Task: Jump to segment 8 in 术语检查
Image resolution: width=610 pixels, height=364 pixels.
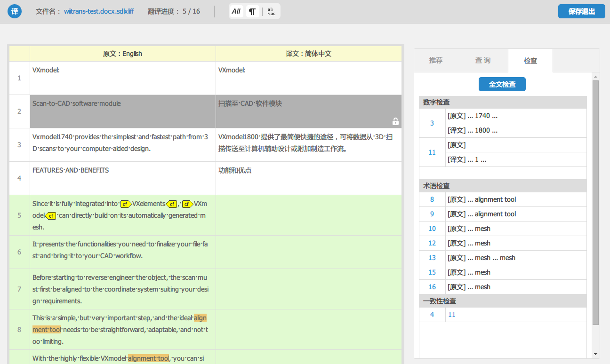Action: [x=432, y=199]
